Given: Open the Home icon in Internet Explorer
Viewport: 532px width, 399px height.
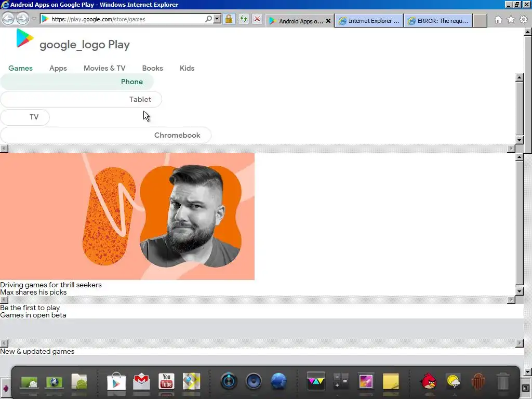Looking at the screenshot, I should click(498, 20).
